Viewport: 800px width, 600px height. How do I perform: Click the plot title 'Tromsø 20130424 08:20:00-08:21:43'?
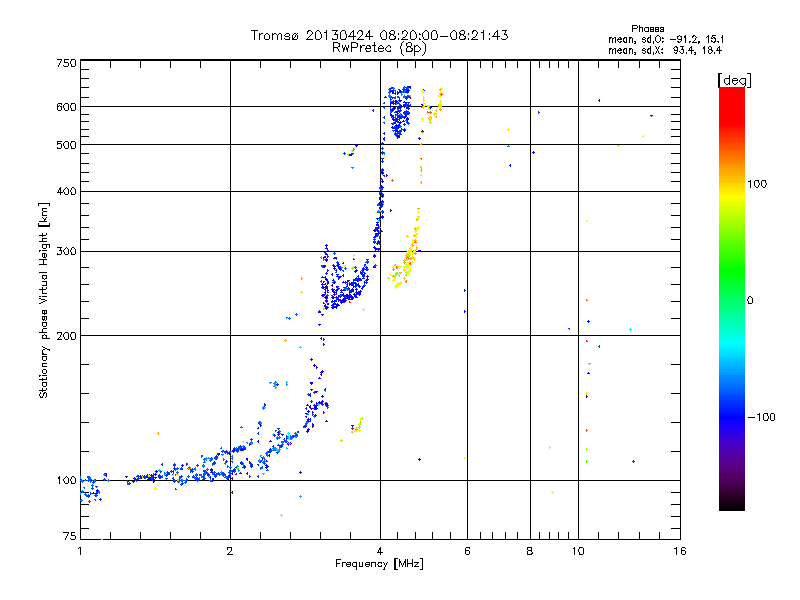click(379, 35)
